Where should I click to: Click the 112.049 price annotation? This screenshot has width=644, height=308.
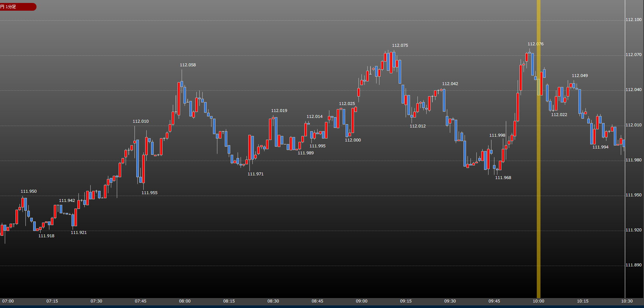[580, 76]
